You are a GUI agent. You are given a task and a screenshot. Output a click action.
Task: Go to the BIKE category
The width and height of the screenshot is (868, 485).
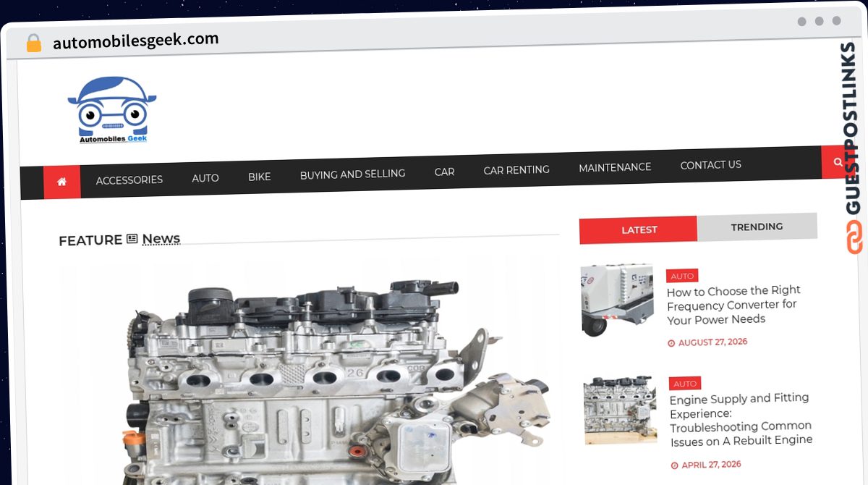point(260,177)
